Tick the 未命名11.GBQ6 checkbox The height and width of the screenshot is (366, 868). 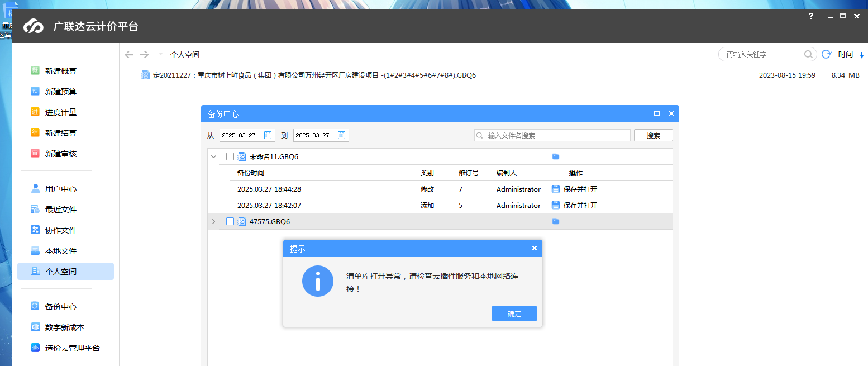[x=230, y=156]
